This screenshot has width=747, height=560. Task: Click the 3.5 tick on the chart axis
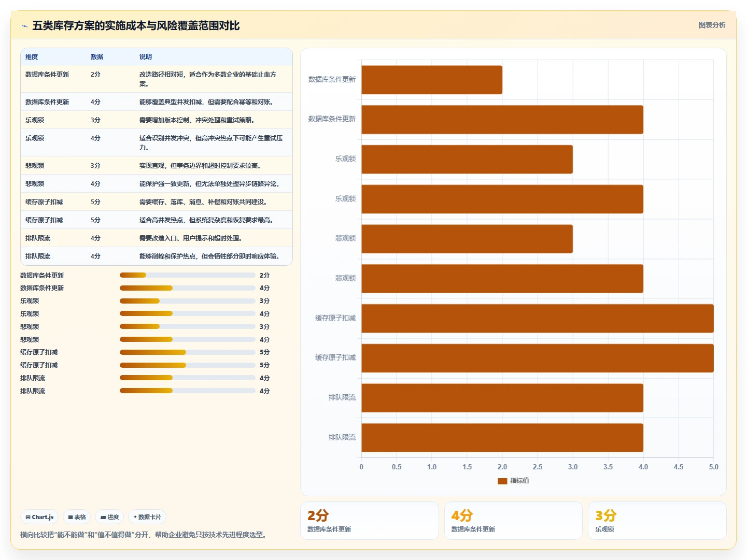click(608, 467)
